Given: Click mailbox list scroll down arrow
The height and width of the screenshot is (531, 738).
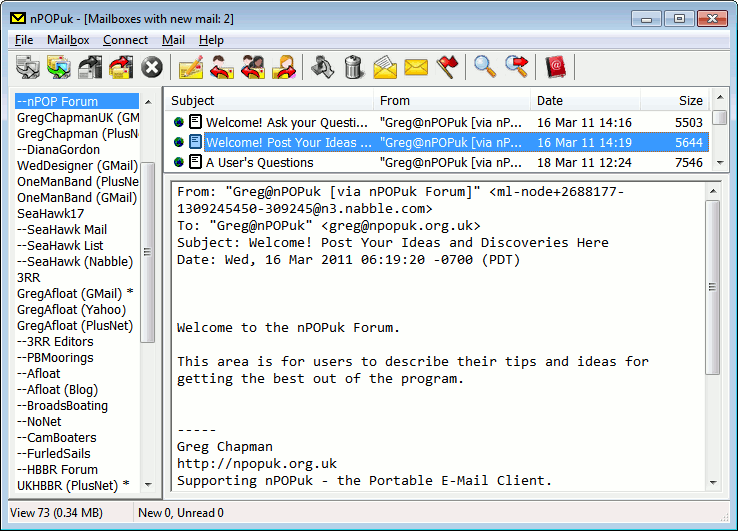Looking at the screenshot, I should point(148,484).
